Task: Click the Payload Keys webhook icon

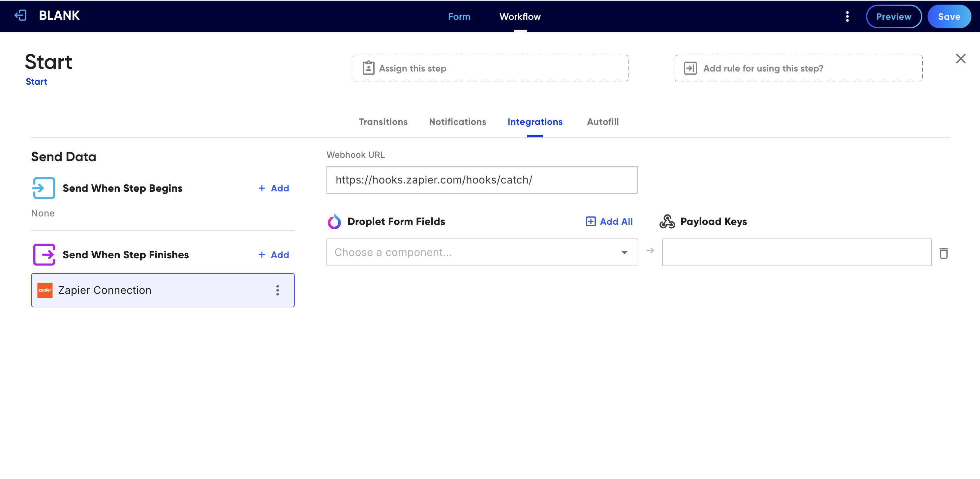Action: coord(667,222)
